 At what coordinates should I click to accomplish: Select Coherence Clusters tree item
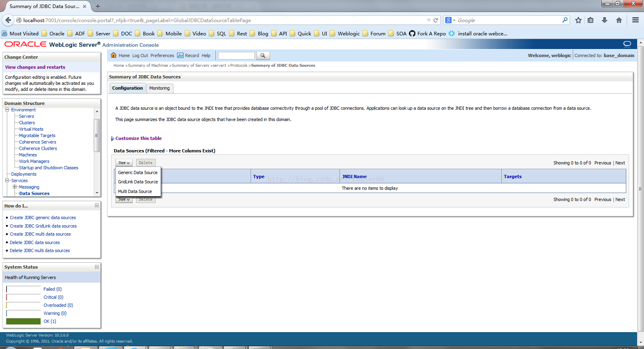pyautogui.click(x=38, y=148)
